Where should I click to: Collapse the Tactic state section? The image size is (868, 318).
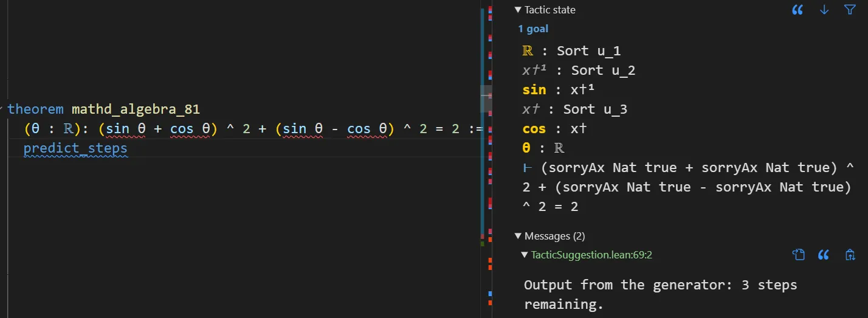coord(518,10)
